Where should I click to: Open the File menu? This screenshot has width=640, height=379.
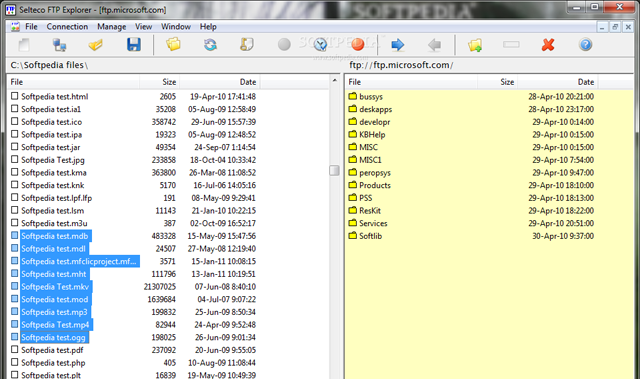(31, 27)
